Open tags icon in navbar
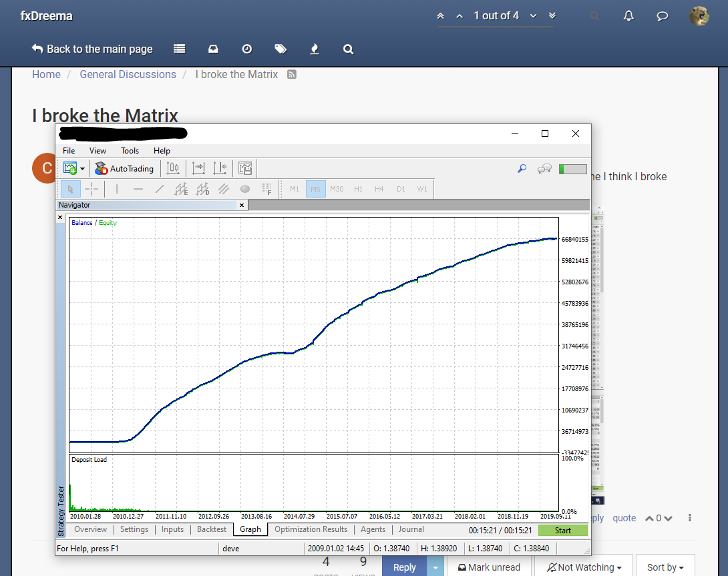The image size is (728, 576). pyautogui.click(x=281, y=49)
